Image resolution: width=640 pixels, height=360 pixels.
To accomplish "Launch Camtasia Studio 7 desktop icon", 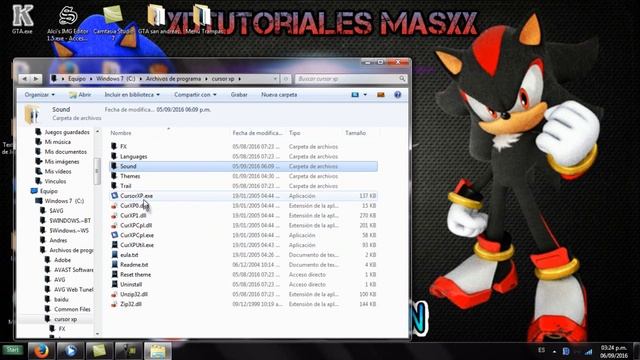I will pyautogui.click(x=113, y=23).
